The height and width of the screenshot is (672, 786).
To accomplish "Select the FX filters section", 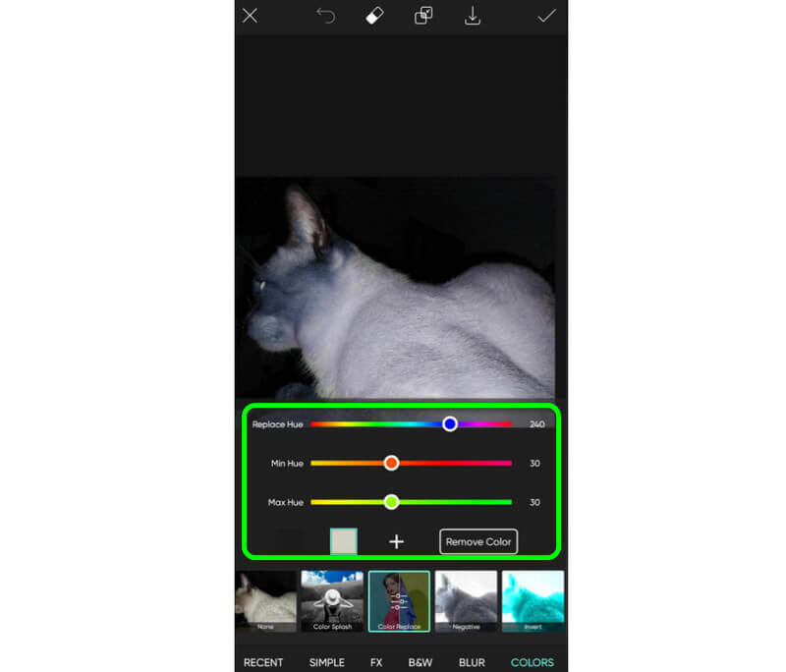I will click(x=377, y=662).
